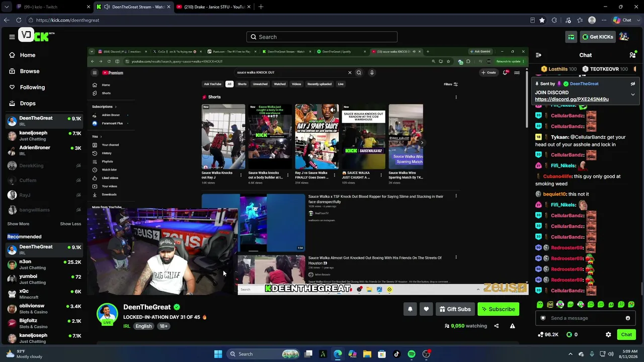Open the browser three-dot menu
Viewport: 644px width, 362px height.
point(604,20)
